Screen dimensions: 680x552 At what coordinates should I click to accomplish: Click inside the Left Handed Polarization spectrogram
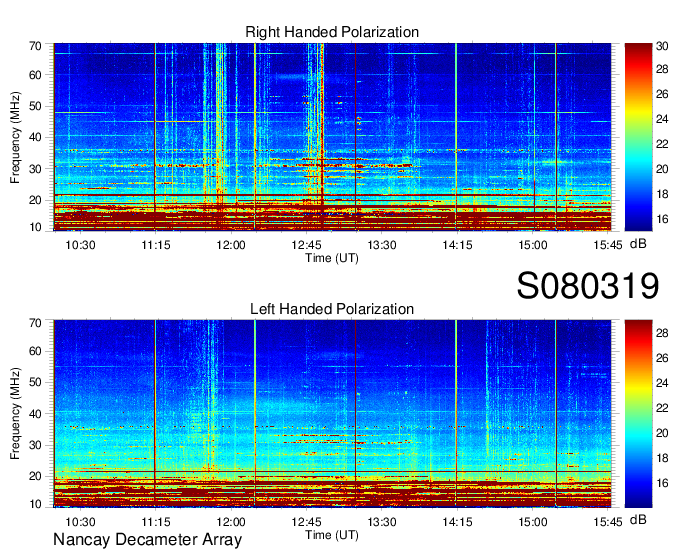click(332, 414)
